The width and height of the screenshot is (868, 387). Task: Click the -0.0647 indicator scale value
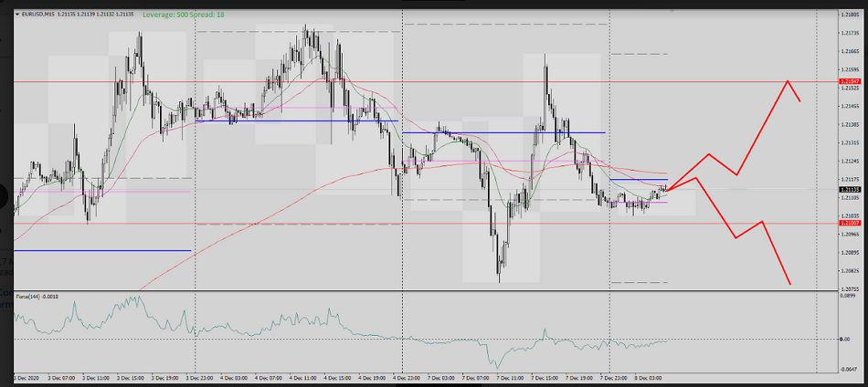849,370
